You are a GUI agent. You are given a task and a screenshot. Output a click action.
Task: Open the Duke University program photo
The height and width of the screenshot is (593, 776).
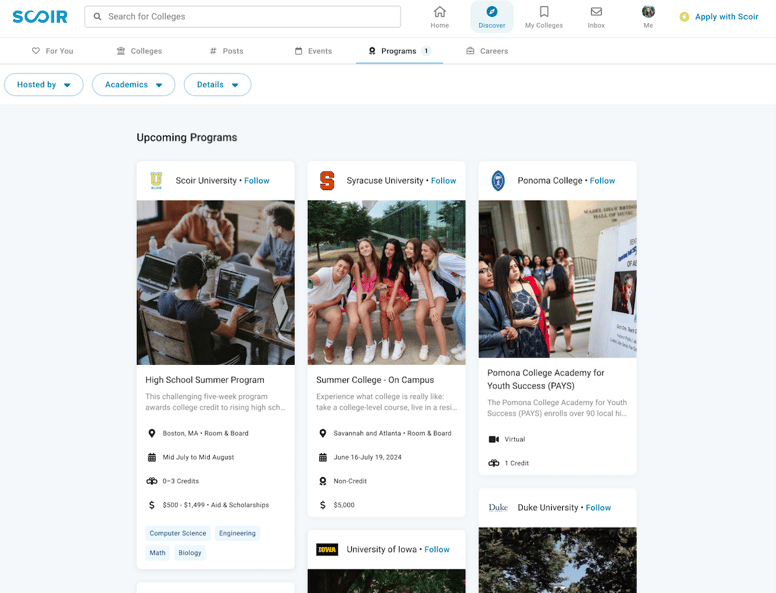558,560
